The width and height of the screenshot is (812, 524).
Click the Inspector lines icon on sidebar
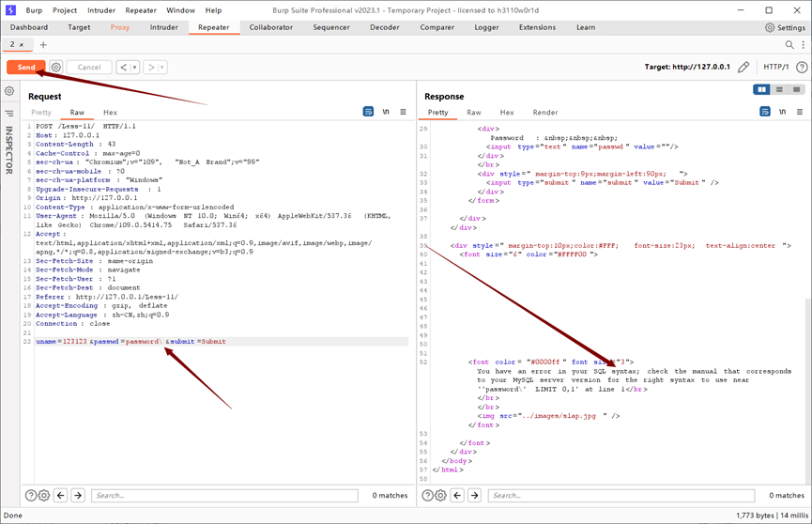[x=9, y=113]
